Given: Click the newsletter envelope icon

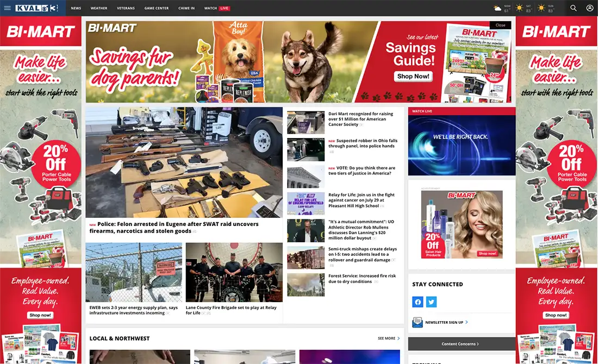Looking at the screenshot, I should pyautogui.click(x=417, y=322).
